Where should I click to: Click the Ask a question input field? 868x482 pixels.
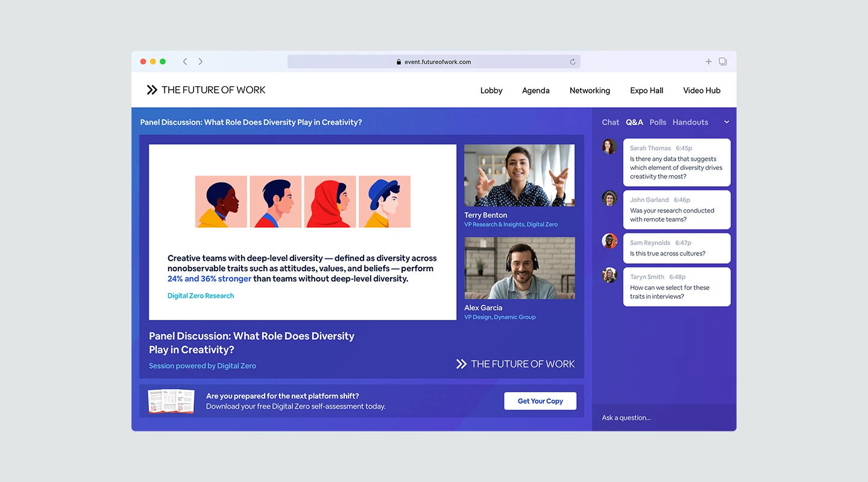click(x=663, y=418)
